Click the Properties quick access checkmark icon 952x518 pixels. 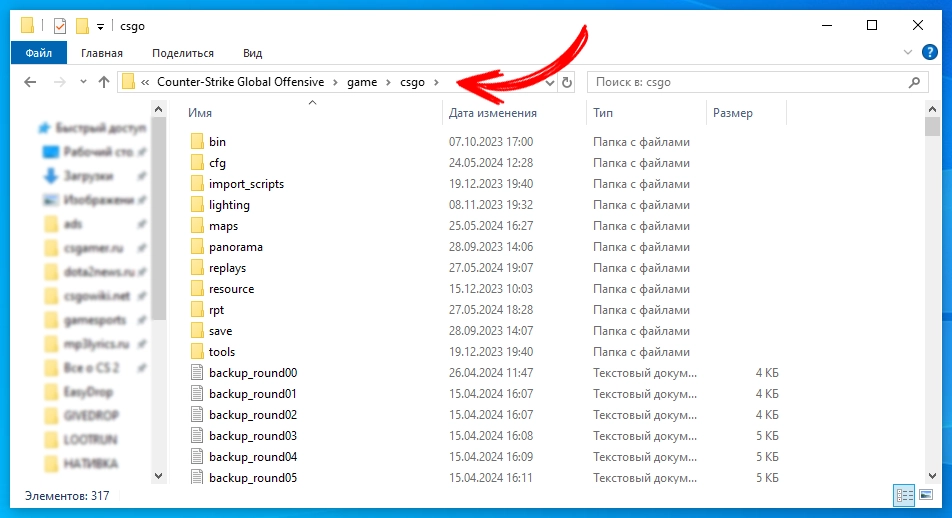point(60,26)
